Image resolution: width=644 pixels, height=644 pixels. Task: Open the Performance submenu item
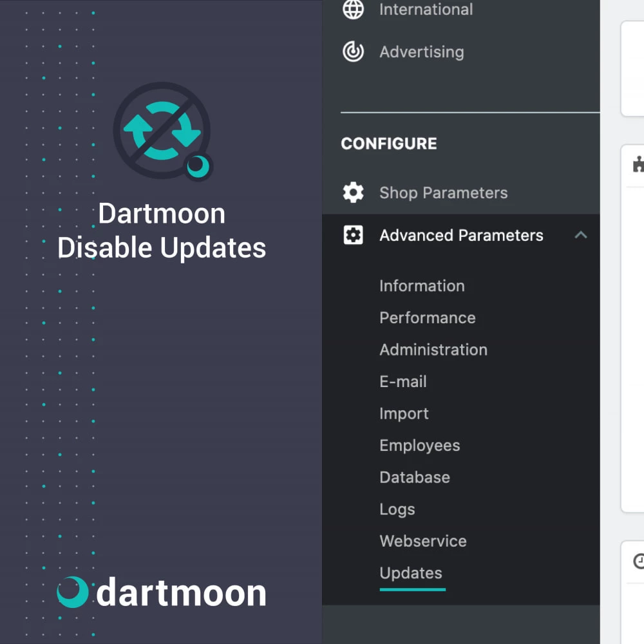(428, 318)
